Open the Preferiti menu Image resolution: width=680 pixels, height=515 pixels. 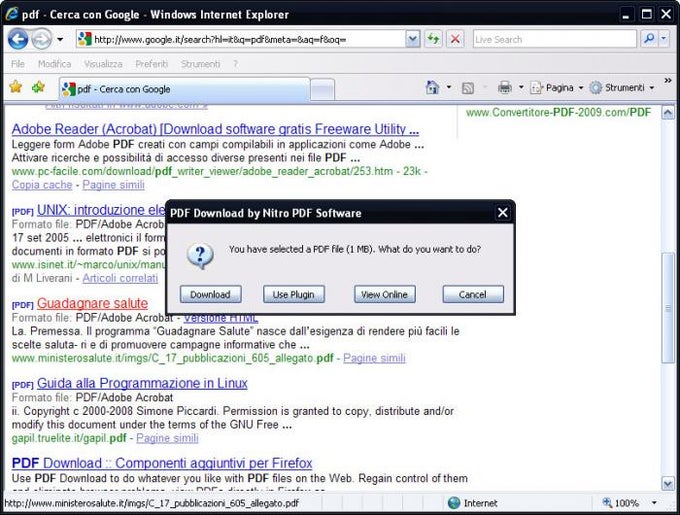click(151, 64)
